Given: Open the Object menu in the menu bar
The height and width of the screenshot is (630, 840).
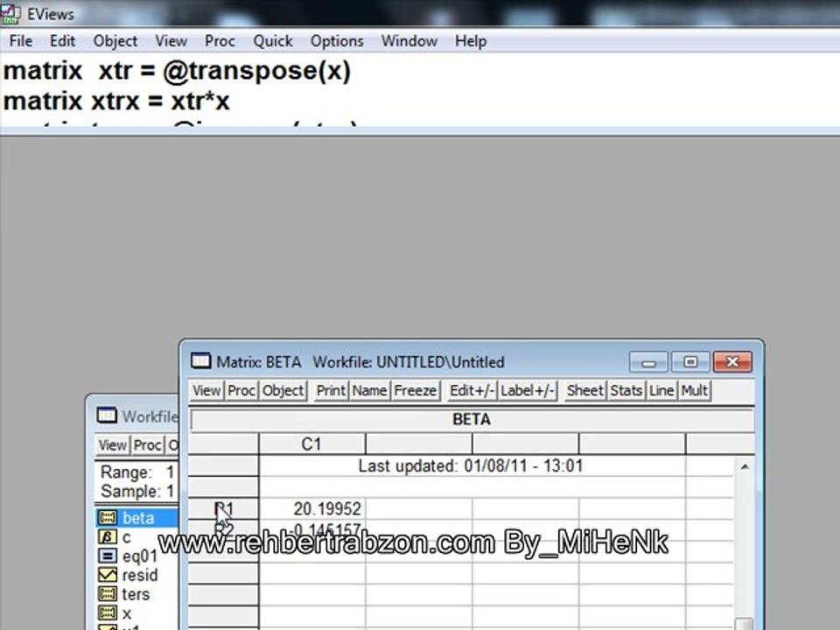Looking at the screenshot, I should 115,41.
